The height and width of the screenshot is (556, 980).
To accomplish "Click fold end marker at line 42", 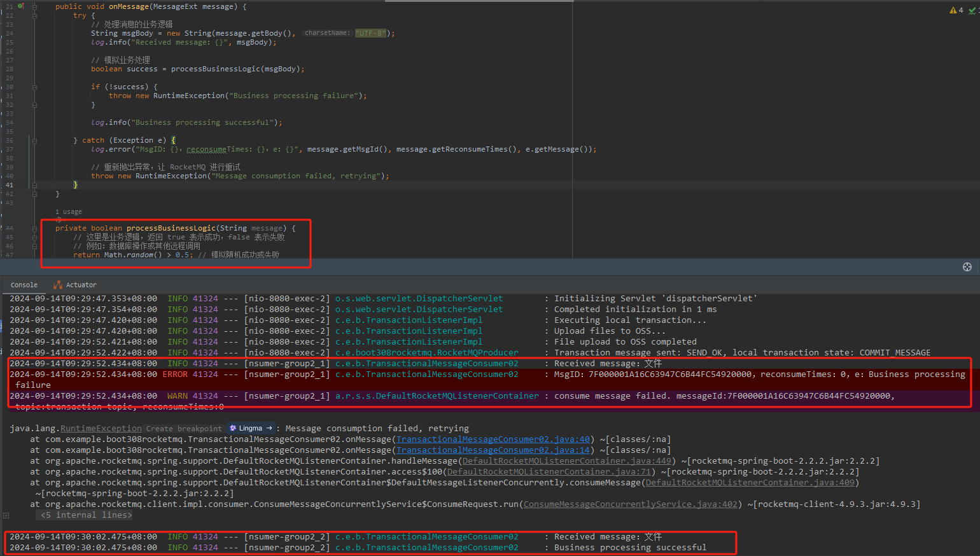I will tap(34, 194).
